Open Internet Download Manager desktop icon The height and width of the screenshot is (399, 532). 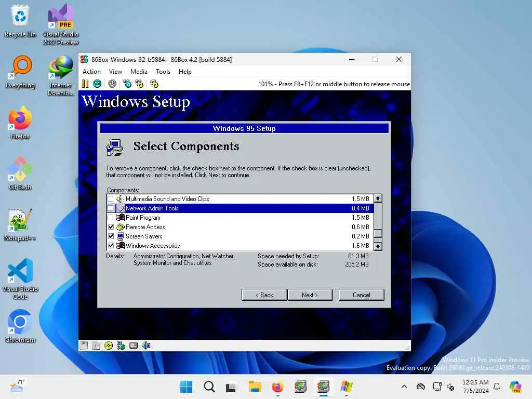coord(61,75)
